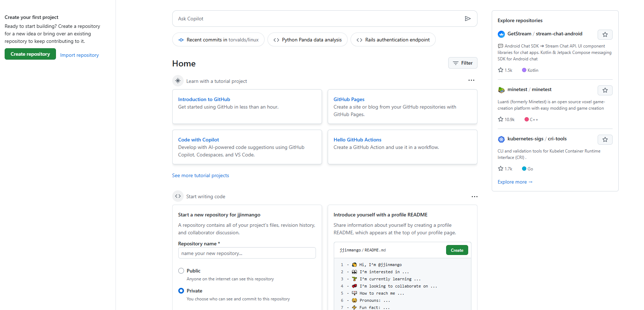Screen dimensions: 644x310
Task: Follow the Explore more link
Action: point(515,182)
